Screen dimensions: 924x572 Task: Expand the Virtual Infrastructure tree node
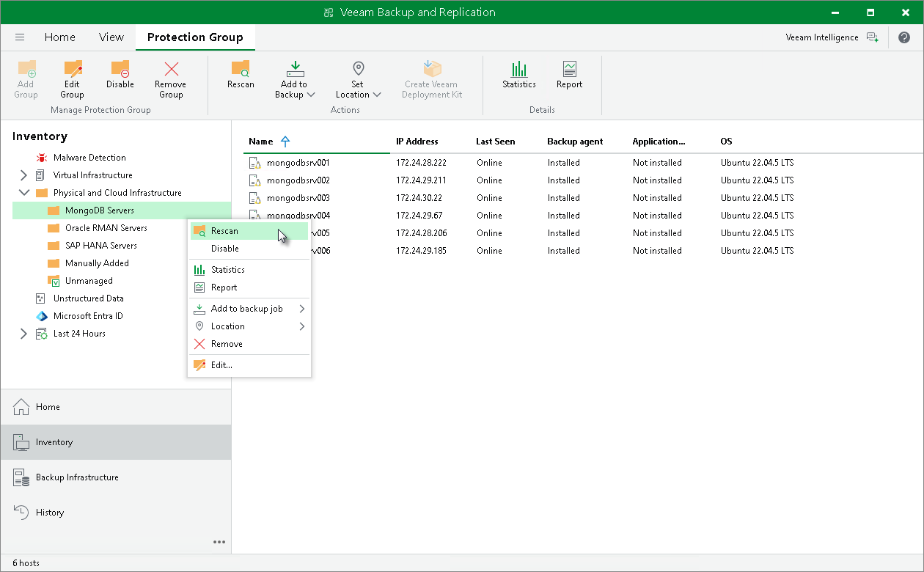point(23,175)
